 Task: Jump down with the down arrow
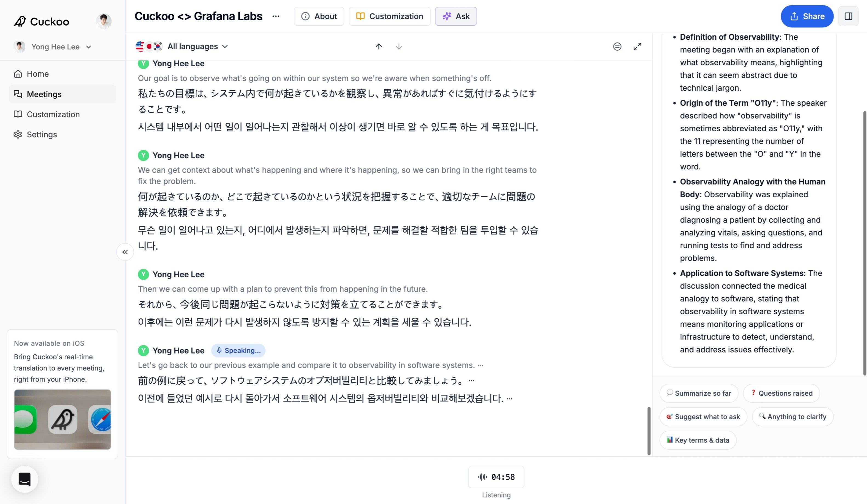[399, 46]
